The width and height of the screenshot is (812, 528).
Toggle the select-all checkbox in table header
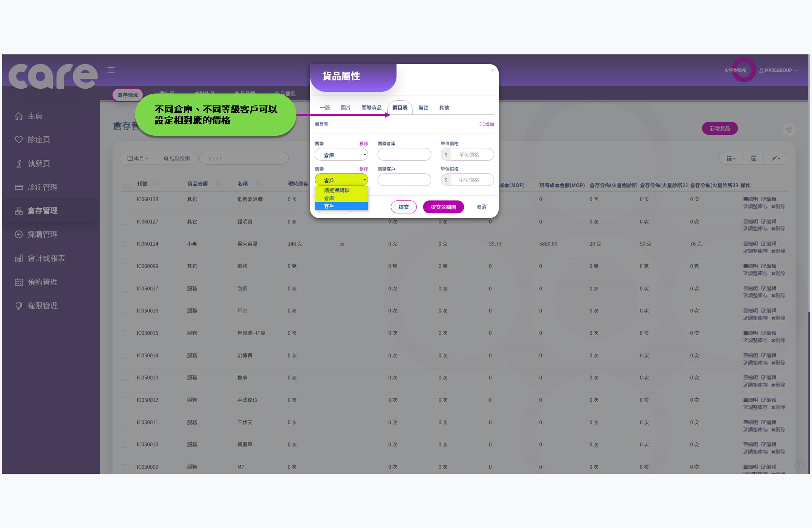tap(127, 185)
